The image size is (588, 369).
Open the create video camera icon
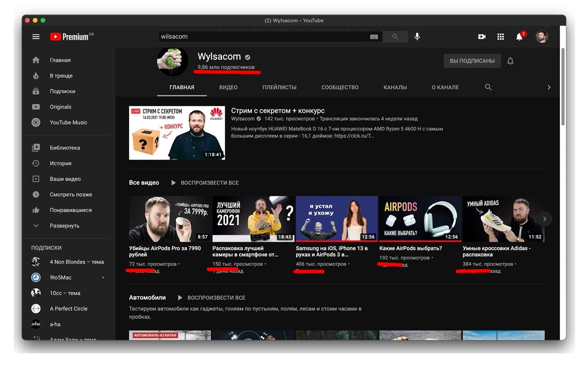click(x=482, y=37)
